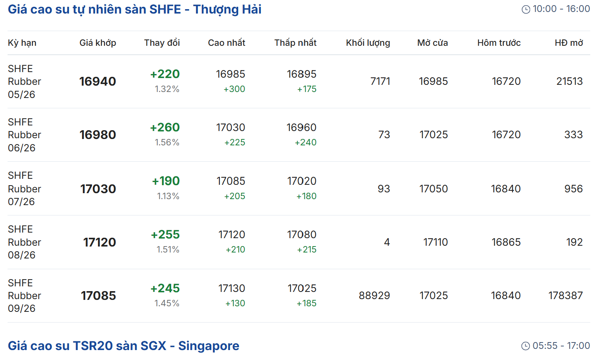Select the Thấp nhất column header
Image resolution: width=603 pixels, height=364 pixels.
[295, 43]
